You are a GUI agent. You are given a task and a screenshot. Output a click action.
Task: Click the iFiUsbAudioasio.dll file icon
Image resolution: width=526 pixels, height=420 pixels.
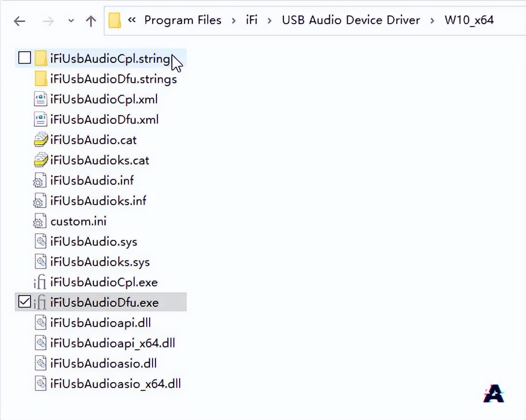click(41, 363)
